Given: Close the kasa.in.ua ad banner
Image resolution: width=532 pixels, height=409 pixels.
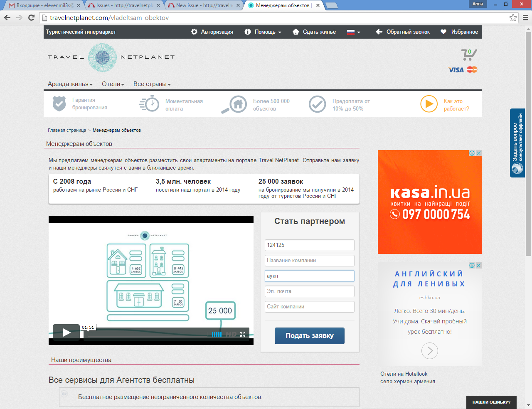Looking at the screenshot, I should click(x=478, y=153).
